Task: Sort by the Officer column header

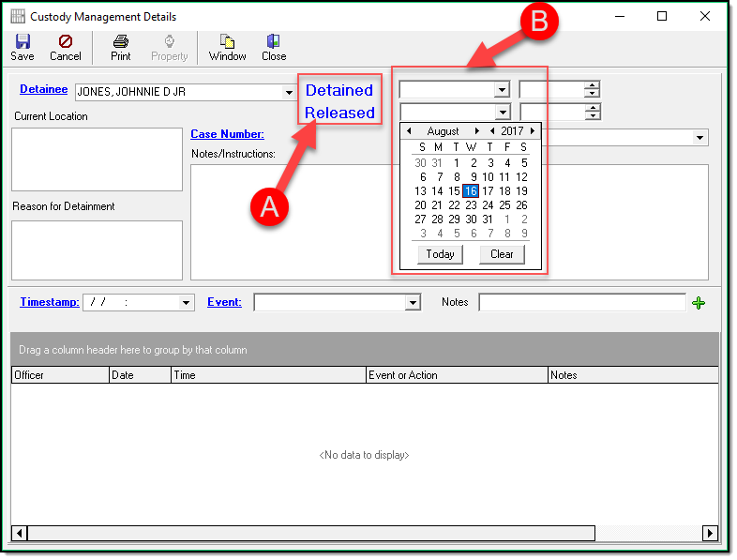Action: (x=60, y=375)
